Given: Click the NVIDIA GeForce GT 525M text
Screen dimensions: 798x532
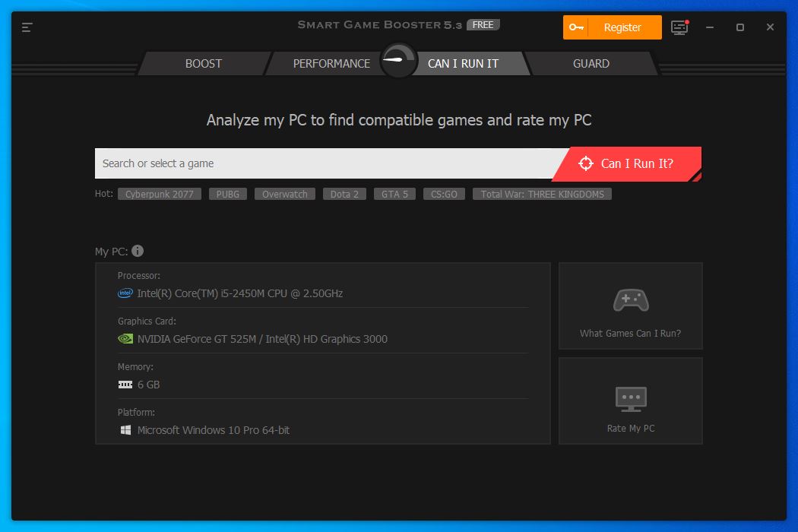Looking at the screenshot, I should click(262, 339).
